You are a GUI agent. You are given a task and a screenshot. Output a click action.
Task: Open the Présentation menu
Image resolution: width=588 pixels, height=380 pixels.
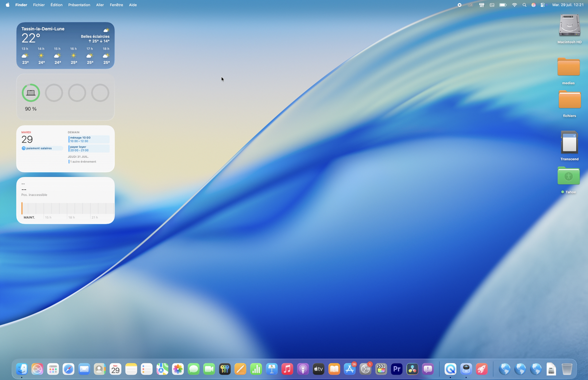(x=80, y=4)
